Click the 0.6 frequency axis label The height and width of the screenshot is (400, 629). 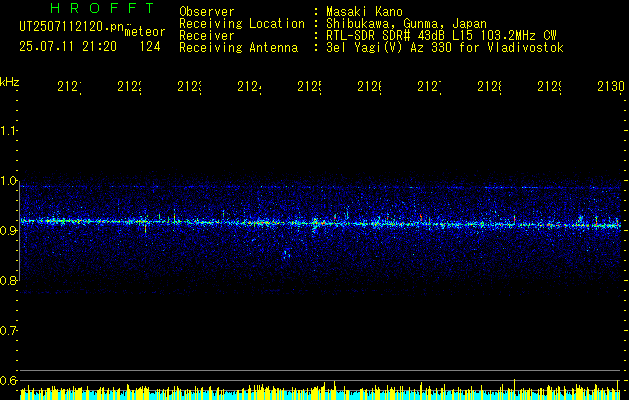[8, 380]
